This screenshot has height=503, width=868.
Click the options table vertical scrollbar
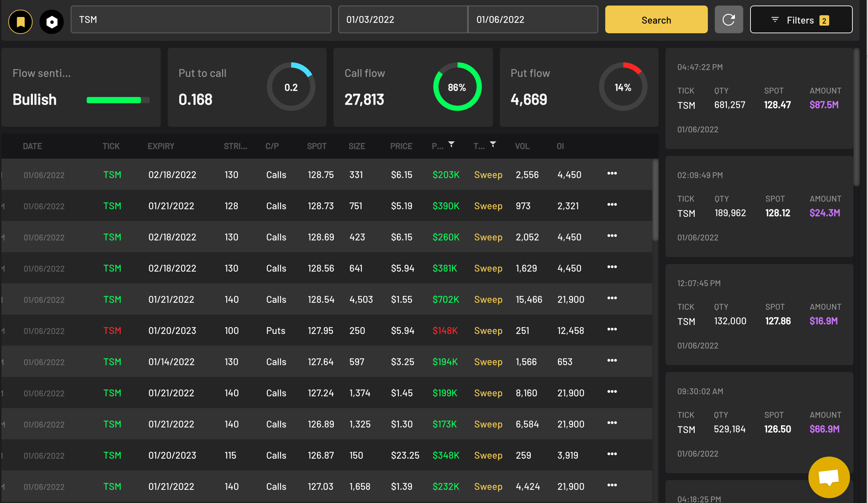(x=655, y=200)
